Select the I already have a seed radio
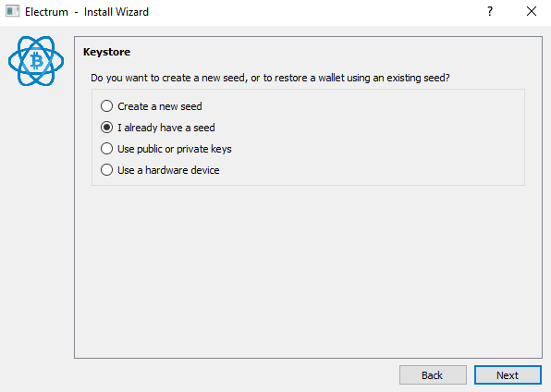The width and height of the screenshot is (551, 392). 106,128
